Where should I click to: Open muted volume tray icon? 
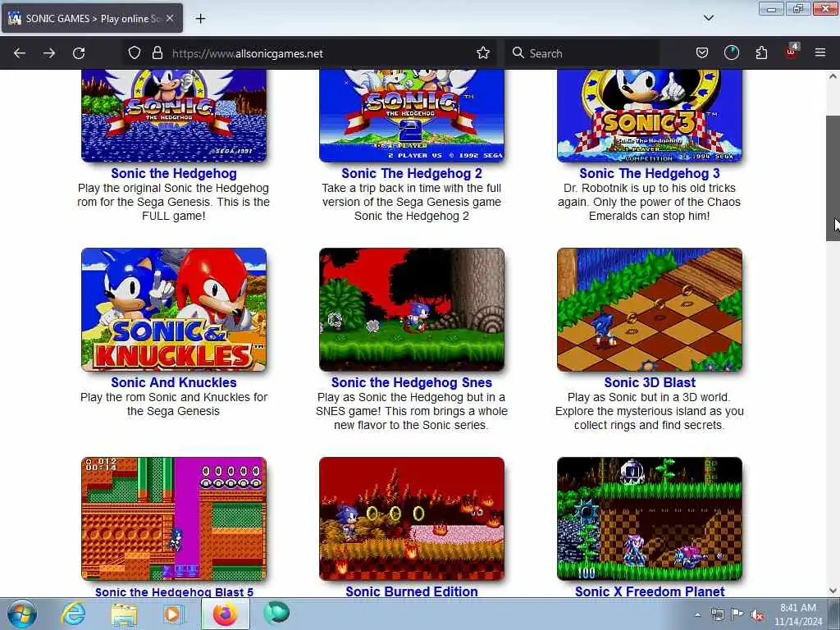pyautogui.click(x=757, y=615)
